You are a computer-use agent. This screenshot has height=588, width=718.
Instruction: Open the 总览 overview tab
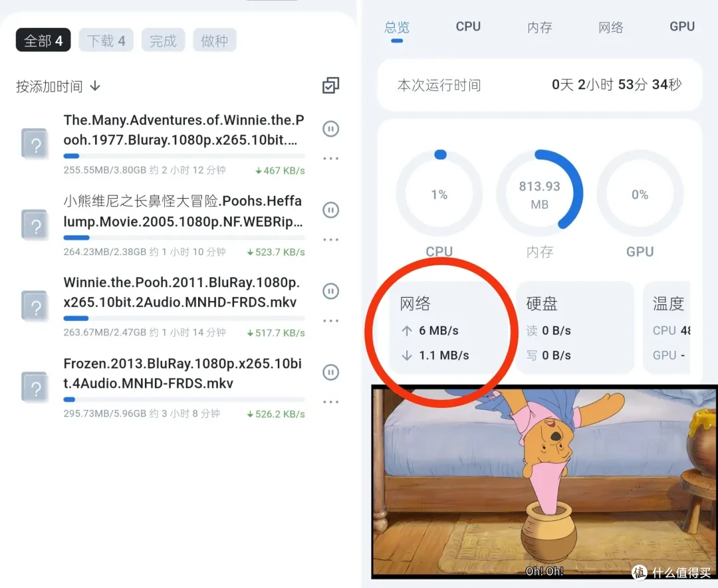(397, 27)
